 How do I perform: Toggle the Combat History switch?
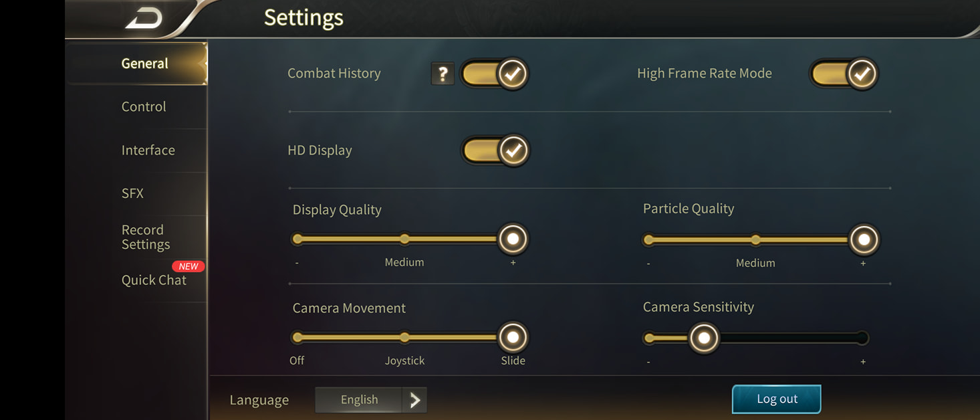point(495,74)
